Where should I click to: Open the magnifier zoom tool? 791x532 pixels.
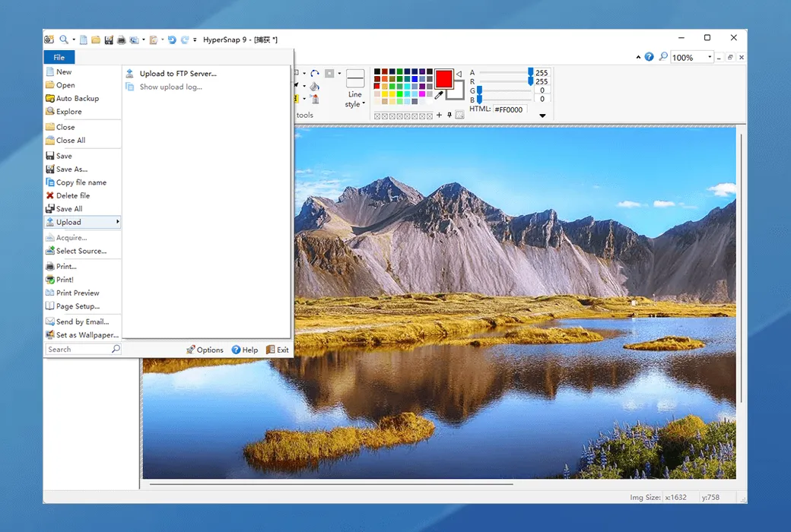[x=64, y=40]
